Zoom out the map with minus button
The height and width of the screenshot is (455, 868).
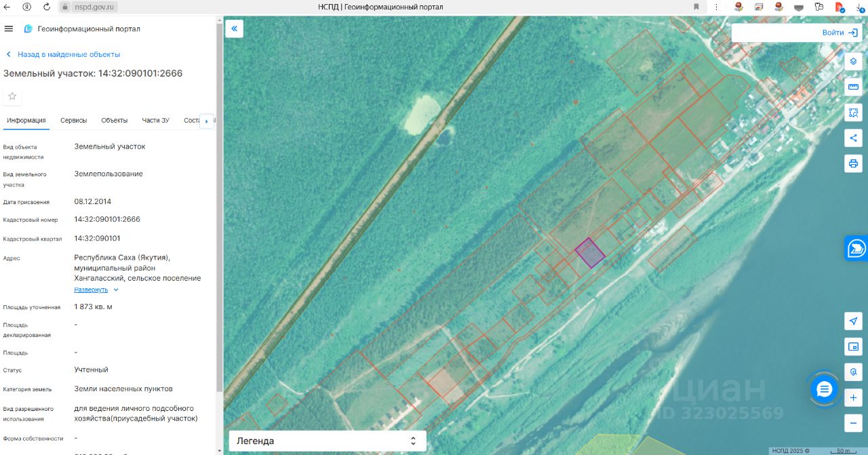point(853,424)
